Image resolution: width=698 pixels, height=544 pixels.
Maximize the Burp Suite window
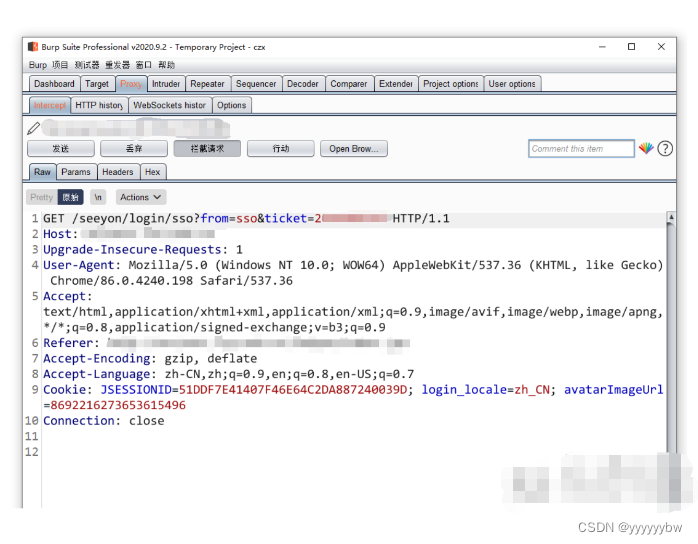tap(631, 47)
